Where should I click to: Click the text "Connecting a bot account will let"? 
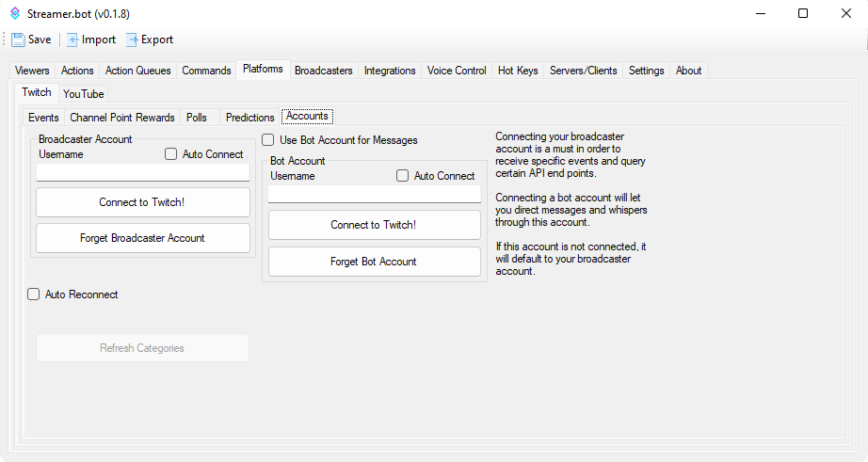(568, 198)
